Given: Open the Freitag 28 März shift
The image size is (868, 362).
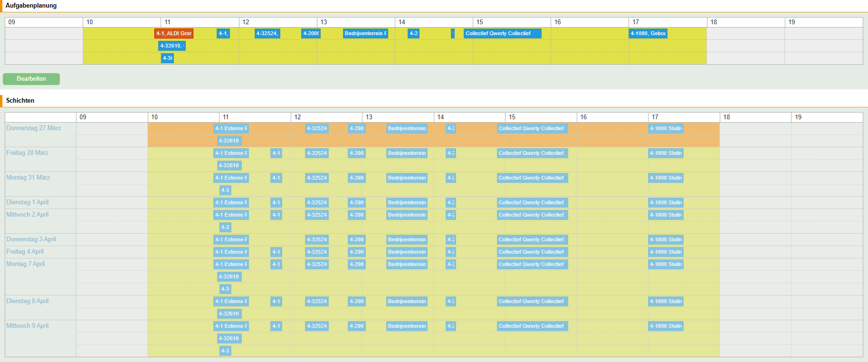Looking at the screenshot, I should (28, 153).
